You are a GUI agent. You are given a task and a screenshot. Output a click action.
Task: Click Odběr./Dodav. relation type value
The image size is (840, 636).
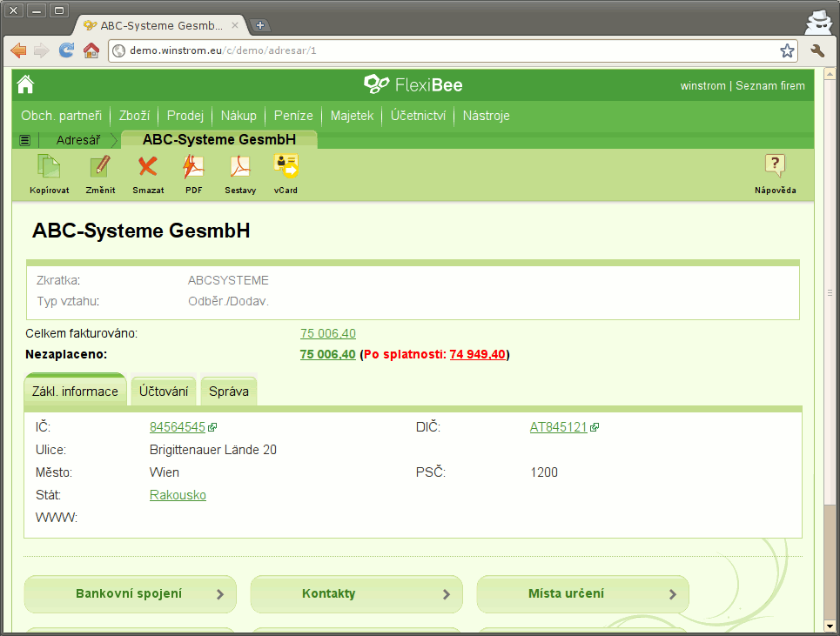pos(228,301)
